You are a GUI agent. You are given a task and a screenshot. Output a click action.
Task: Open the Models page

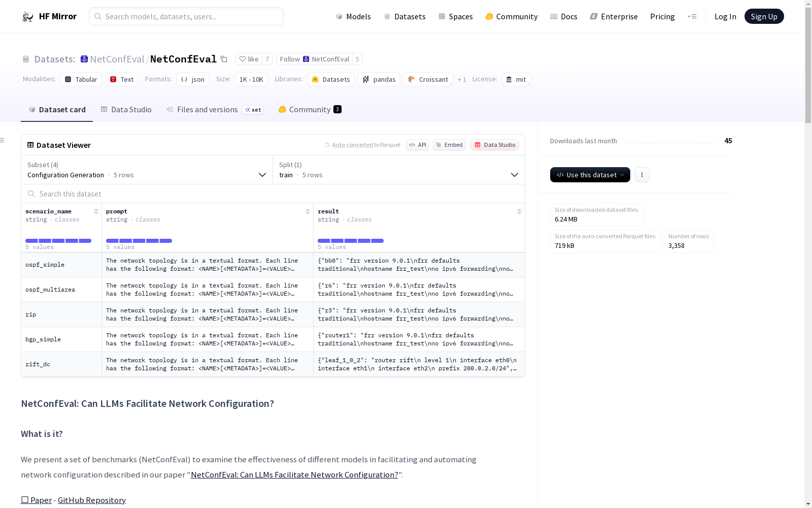coord(353,17)
